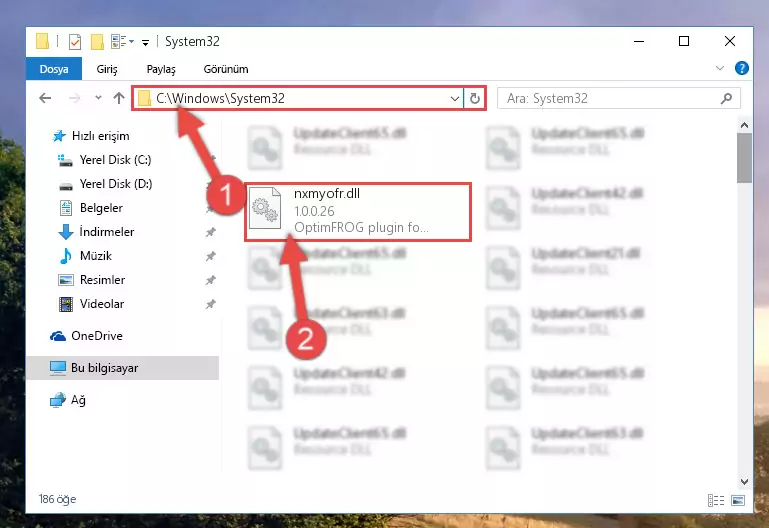This screenshot has height=528, width=769.
Task: Minimize the System32 window
Action: 639,41
